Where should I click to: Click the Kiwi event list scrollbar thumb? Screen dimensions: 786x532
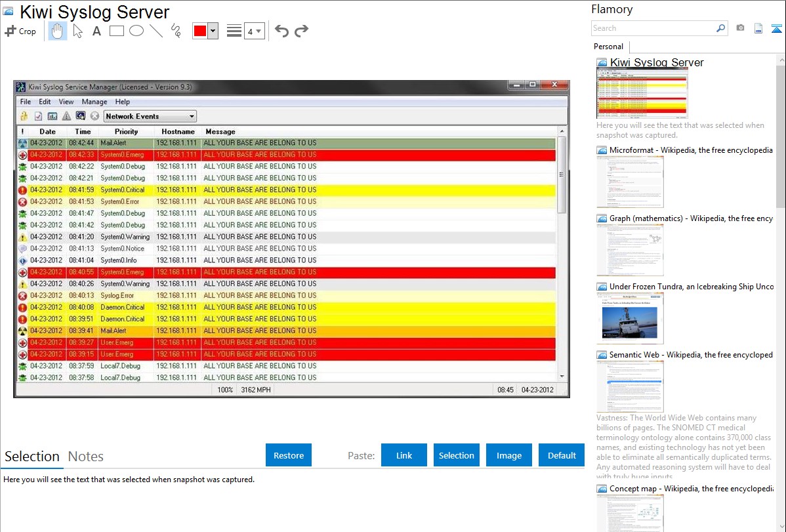pyautogui.click(x=562, y=174)
